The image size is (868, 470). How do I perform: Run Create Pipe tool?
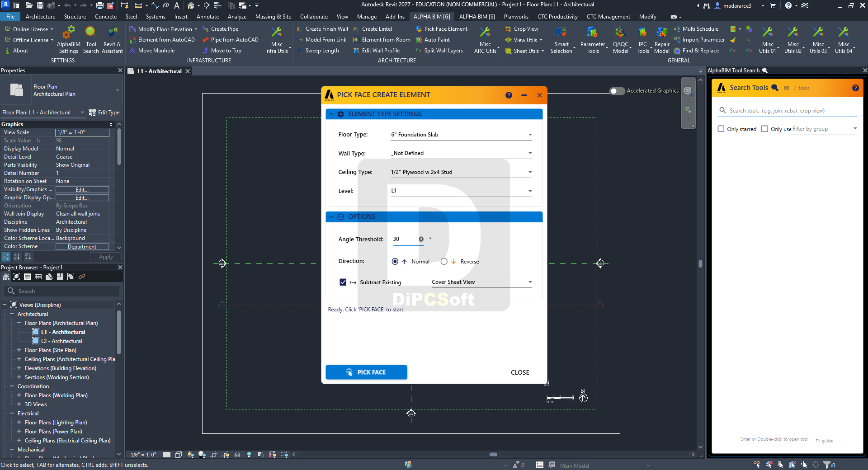point(220,29)
